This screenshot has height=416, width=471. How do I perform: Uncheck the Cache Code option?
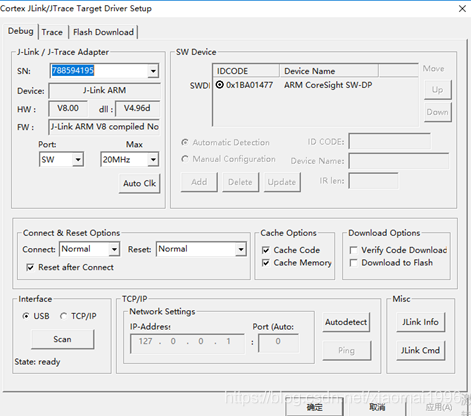pos(266,250)
